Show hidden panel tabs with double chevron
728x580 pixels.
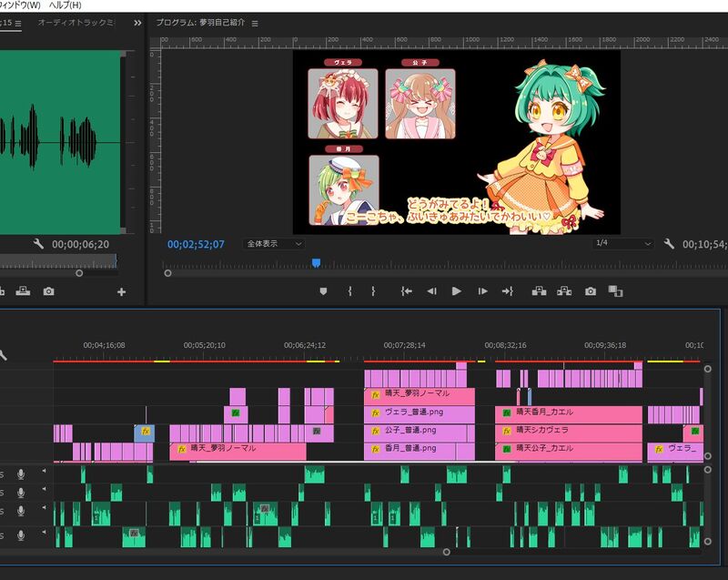[x=137, y=23]
